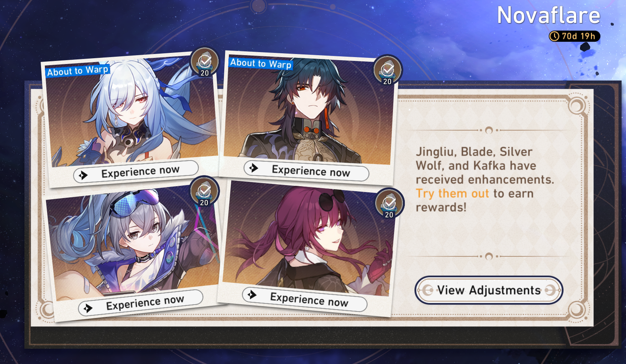Click the orange Try them out link
Image resolution: width=626 pixels, height=364 pixels.
452,193
